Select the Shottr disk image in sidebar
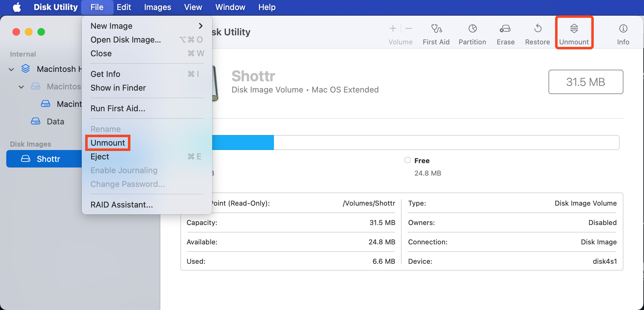 coord(44,159)
